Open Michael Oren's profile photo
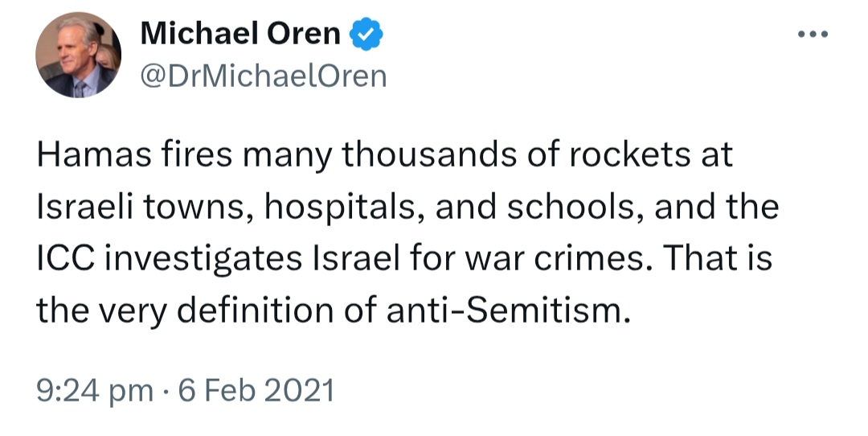This screenshot has width=868, height=436. click(78, 55)
